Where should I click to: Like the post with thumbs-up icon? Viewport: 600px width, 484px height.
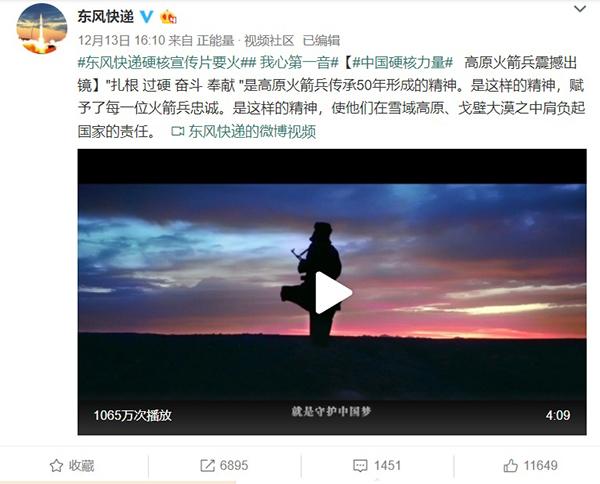click(510, 466)
